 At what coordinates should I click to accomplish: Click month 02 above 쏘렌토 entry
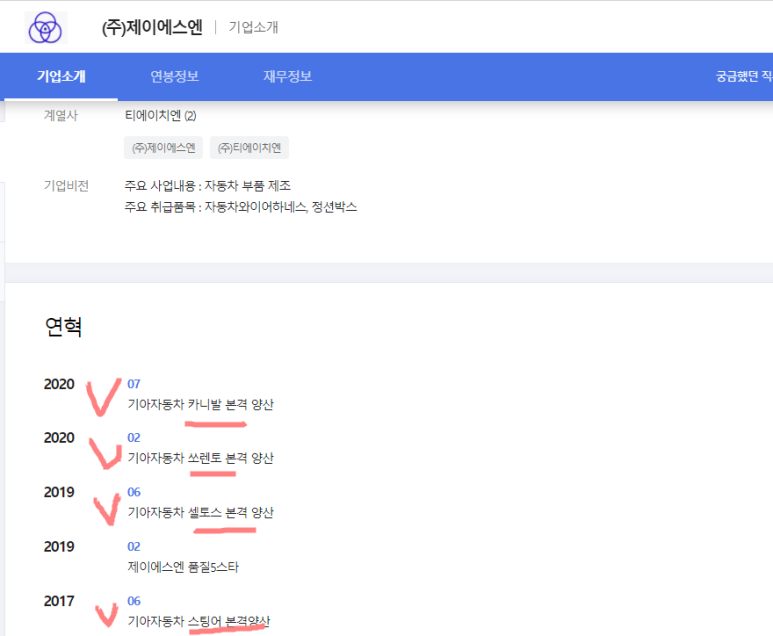[134, 438]
